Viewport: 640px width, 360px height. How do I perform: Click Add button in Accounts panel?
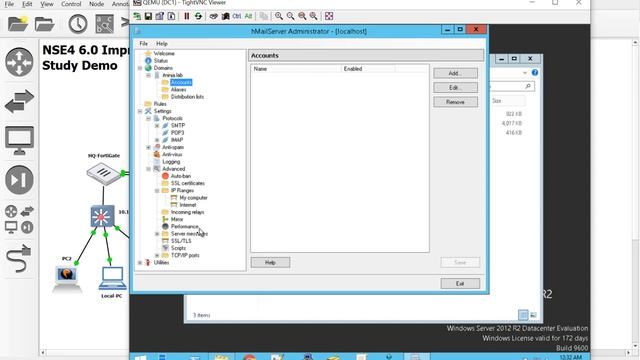tap(456, 73)
